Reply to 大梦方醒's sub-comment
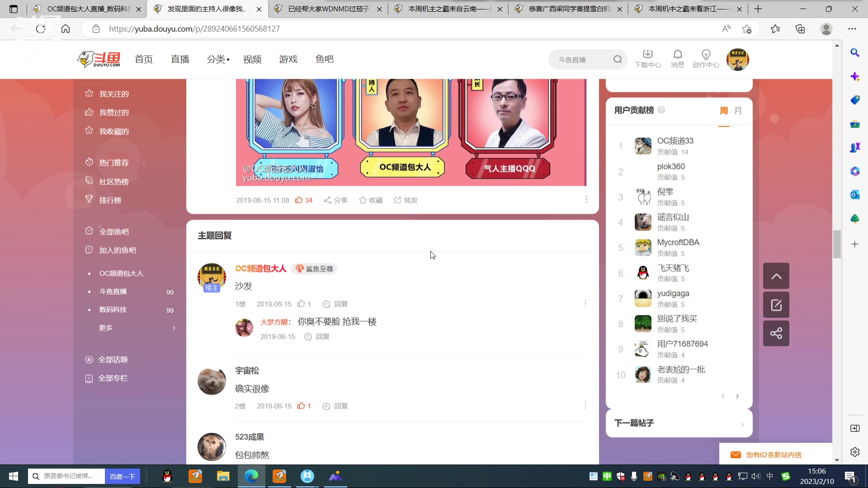Image resolution: width=868 pixels, height=488 pixels. (317, 337)
